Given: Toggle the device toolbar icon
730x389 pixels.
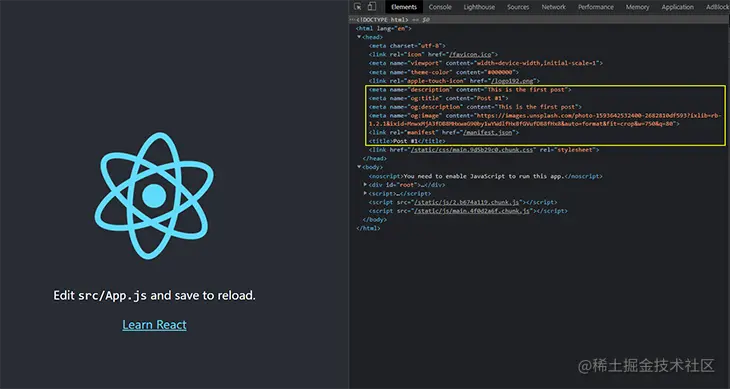Looking at the screenshot, I should [x=372, y=7].
